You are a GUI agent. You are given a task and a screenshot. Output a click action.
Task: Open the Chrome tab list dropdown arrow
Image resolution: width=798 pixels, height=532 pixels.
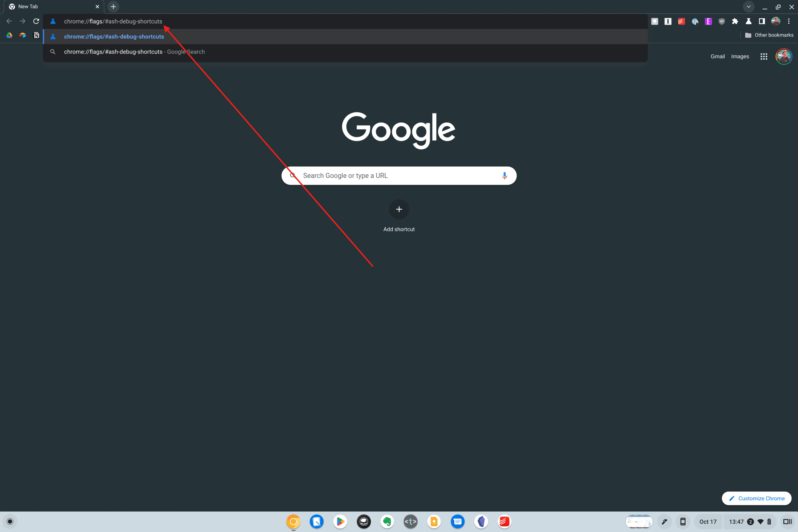click(x=749, y=7)
